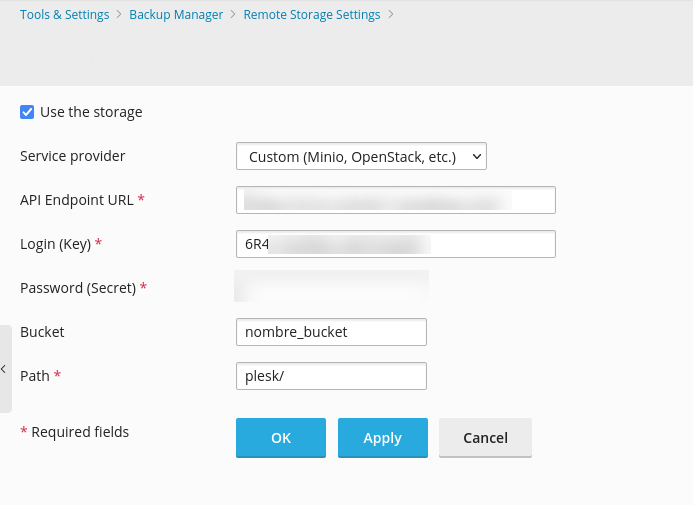Navigate to Backup Manager breadcrumb
The image size is (693, 505).
176,15
